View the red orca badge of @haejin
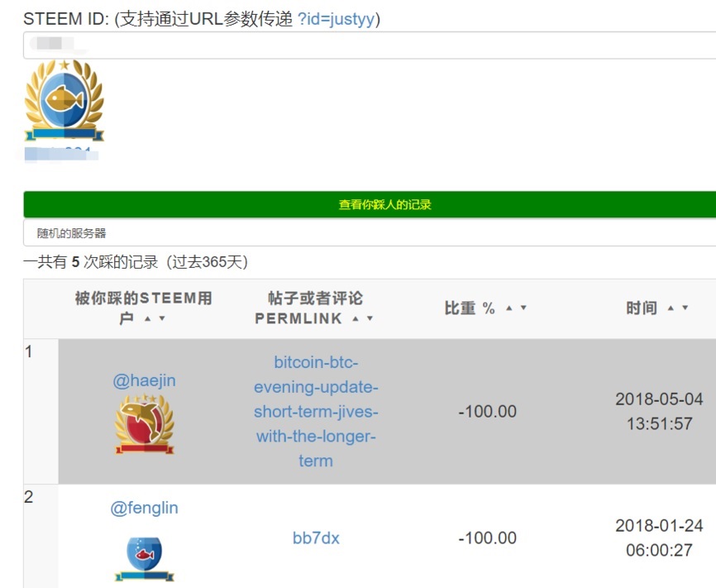 pos(145,424)
